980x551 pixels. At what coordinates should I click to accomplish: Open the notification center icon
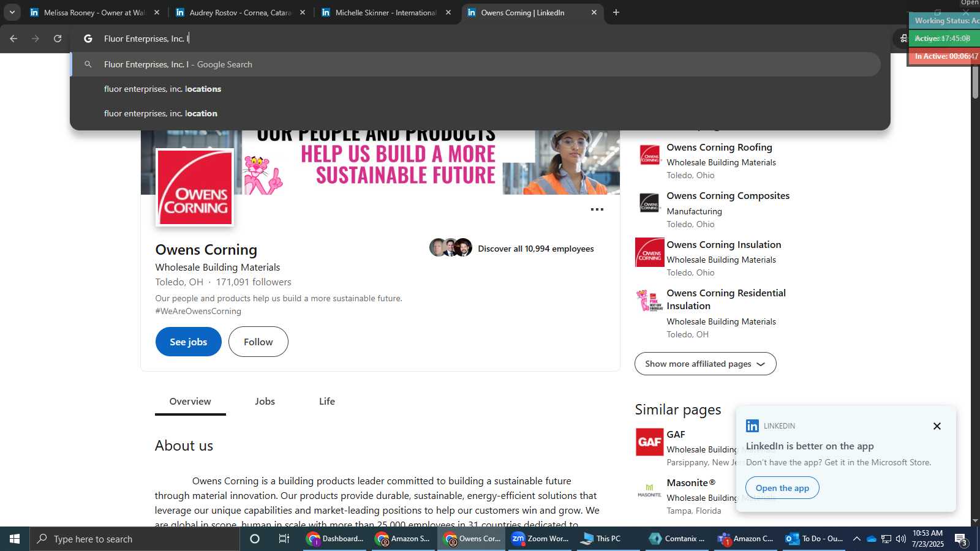962,539
